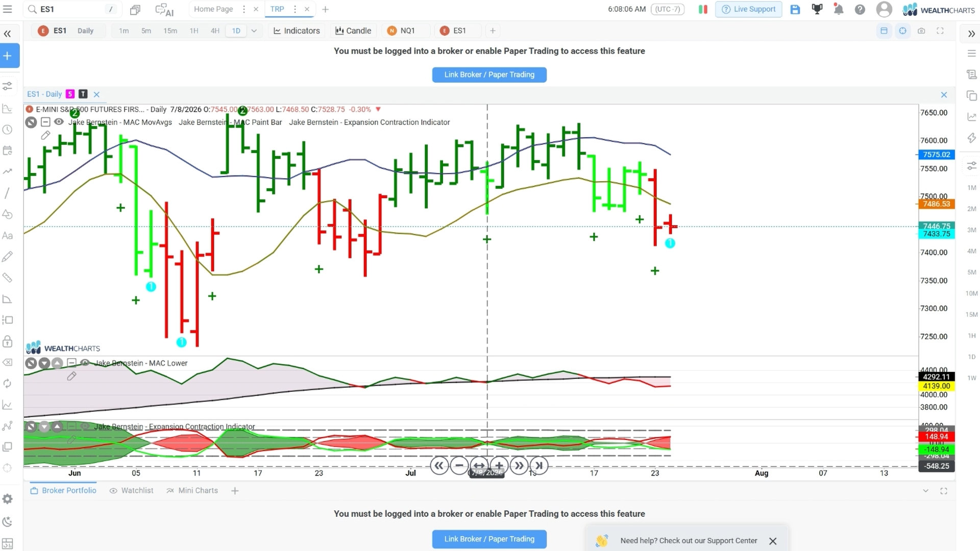Image resolution: width=980 pixels, height=551 pixels.
Task: Open Live Support
Action: click(749, 9)
